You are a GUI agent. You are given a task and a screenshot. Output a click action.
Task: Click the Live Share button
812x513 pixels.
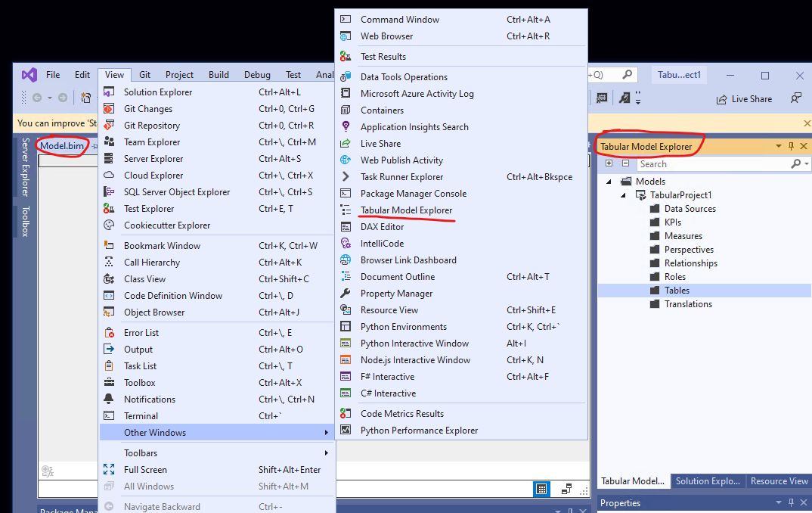744,99
